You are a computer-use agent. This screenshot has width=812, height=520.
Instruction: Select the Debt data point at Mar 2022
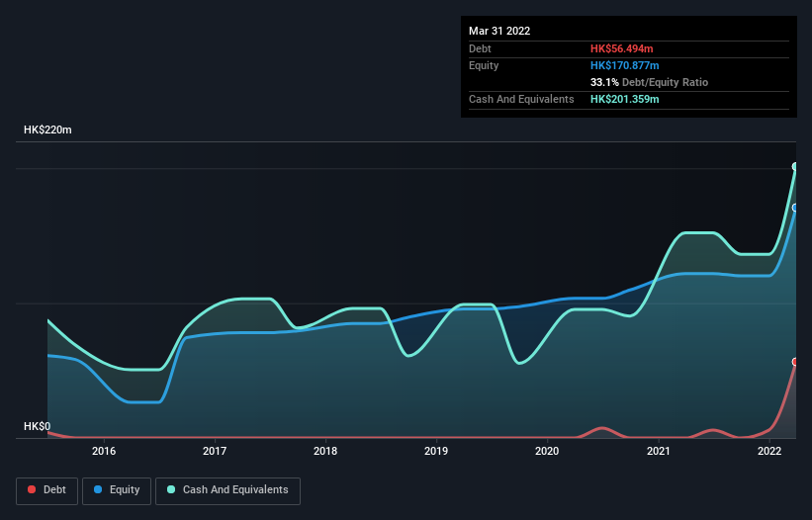pos(795,362)
